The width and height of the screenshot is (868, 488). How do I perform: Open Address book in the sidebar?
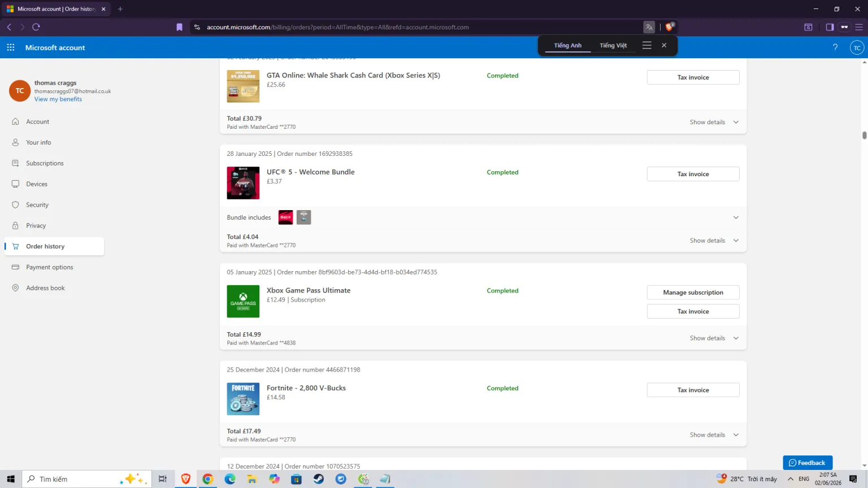tap(54, 288)
